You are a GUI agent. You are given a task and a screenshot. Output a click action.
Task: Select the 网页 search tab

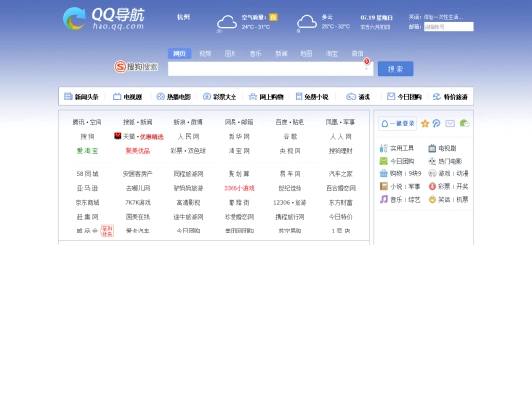pyautogui.click(x=180, y=53)
